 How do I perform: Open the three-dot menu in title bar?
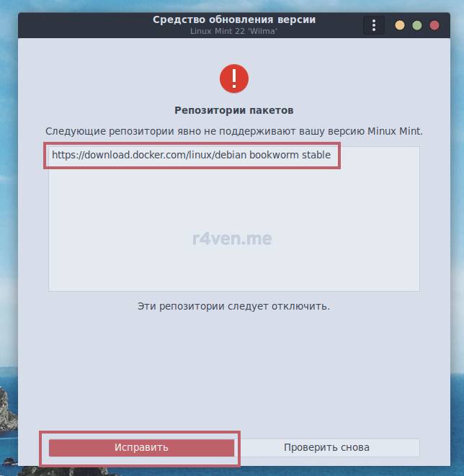(x=374, y=25)
